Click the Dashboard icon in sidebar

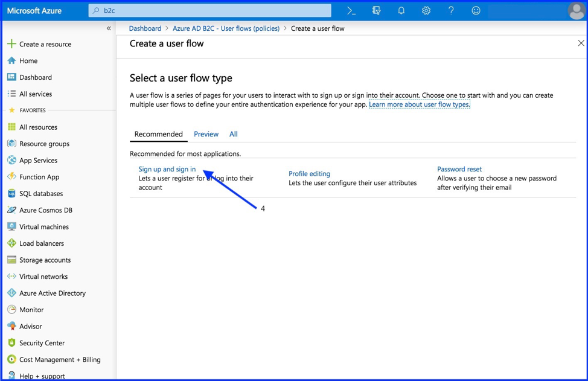tap(11, 77)
